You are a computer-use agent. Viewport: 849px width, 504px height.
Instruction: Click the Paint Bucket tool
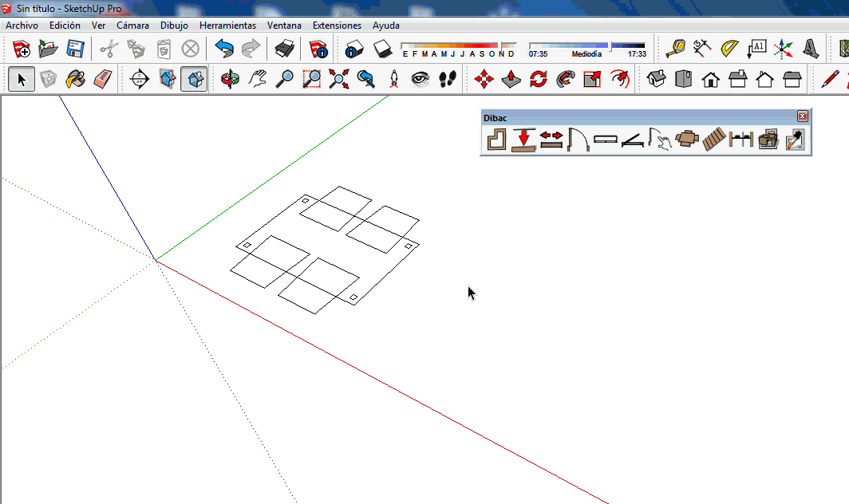coord(76,79)
